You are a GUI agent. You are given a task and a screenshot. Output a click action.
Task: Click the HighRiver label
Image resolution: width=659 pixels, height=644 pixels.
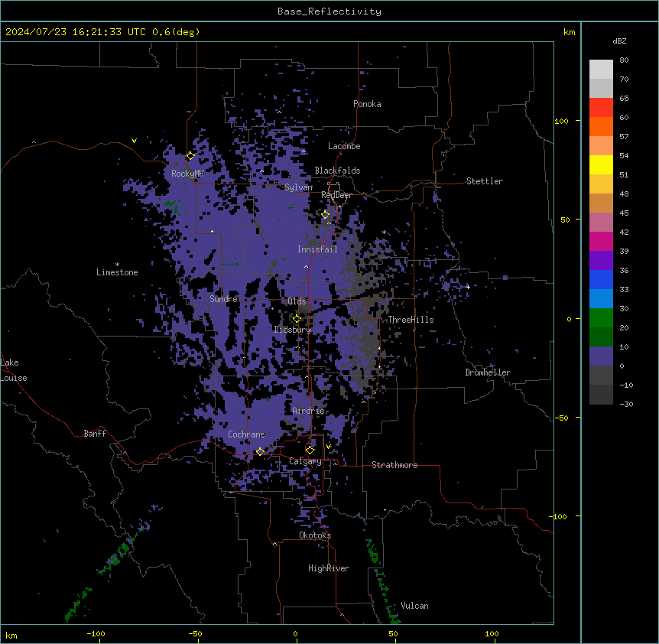tap(329, 568)
